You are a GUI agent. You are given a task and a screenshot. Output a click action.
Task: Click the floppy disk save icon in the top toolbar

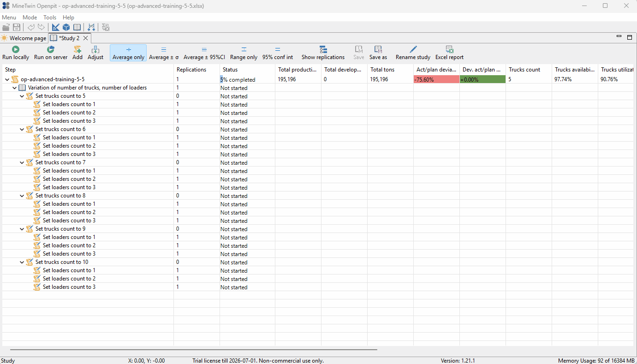tap(17, 28)
